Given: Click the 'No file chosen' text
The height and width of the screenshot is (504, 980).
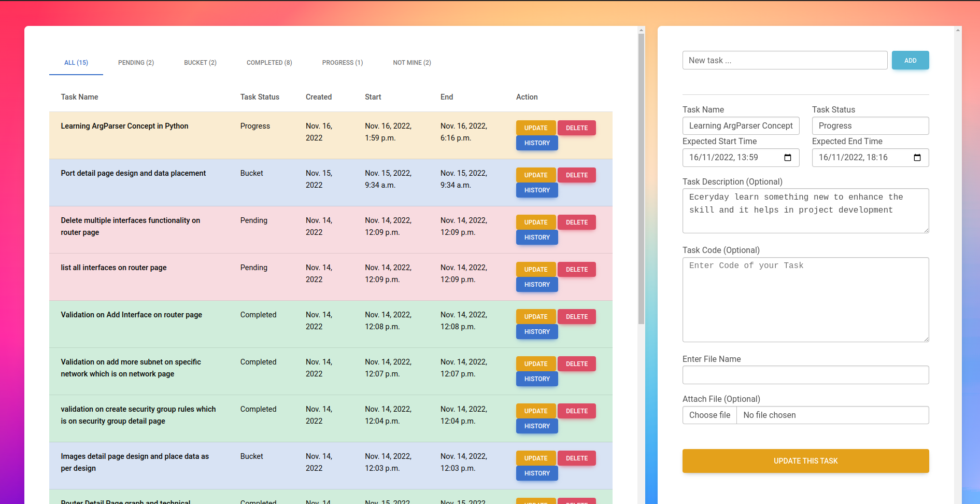Looking at the screenshot, I should (769, 415).
